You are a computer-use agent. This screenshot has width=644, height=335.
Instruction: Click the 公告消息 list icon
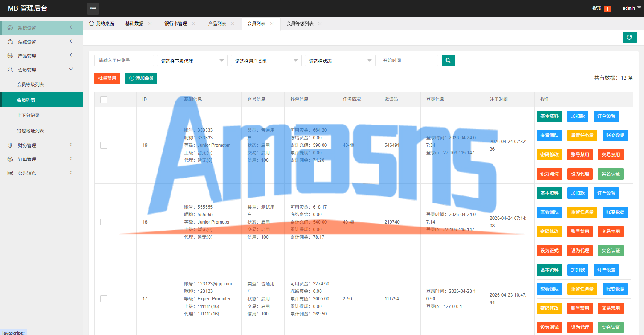click(x=10, y=173)
